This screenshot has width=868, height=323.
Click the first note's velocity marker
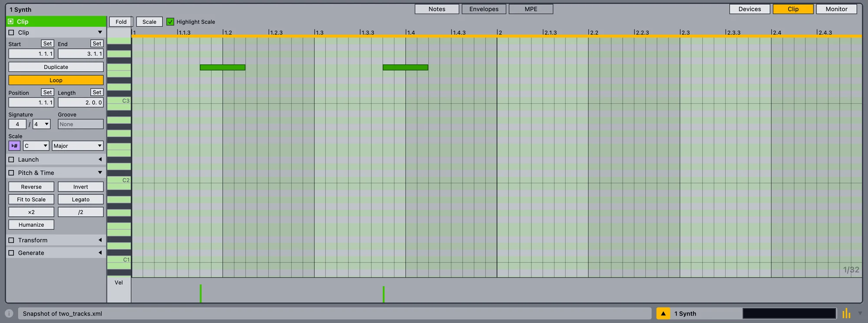point(201,294)
